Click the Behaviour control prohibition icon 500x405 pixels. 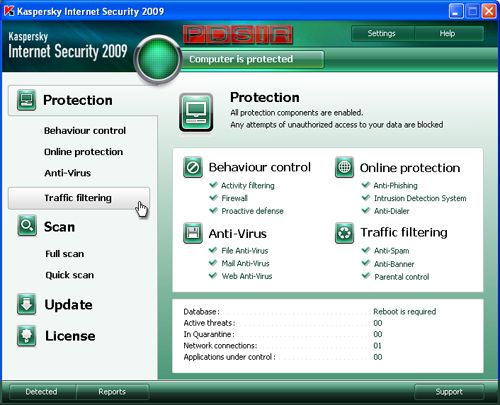(193, 167)
